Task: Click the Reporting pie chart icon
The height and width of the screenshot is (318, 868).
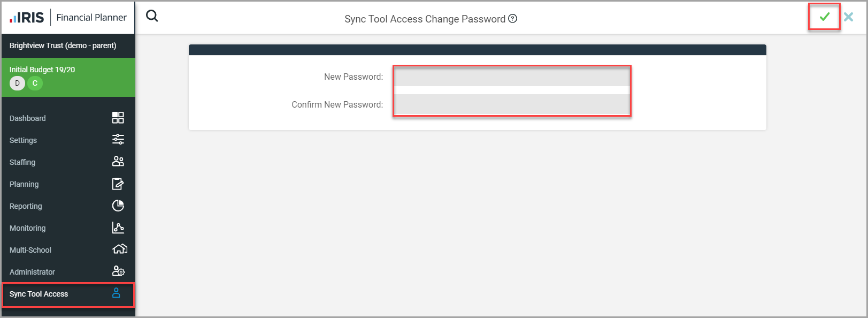Action: pyautogui.click(x=118, y=206)
